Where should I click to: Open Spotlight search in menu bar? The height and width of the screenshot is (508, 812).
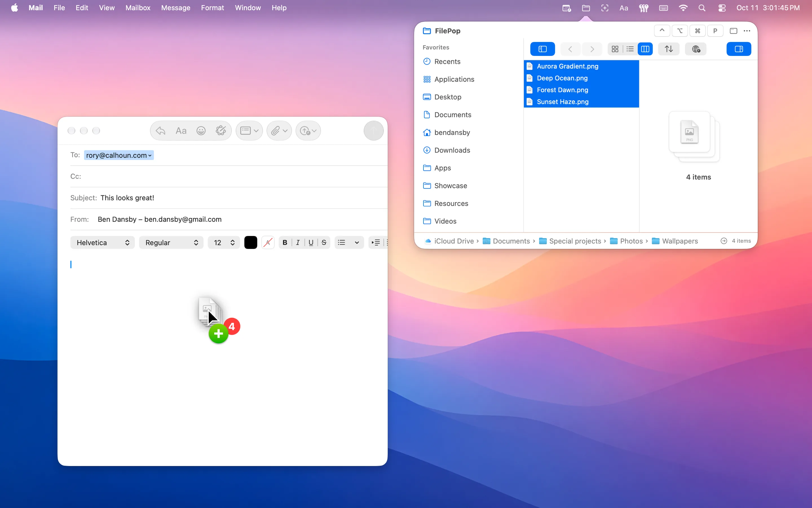[x=701, y=8]
